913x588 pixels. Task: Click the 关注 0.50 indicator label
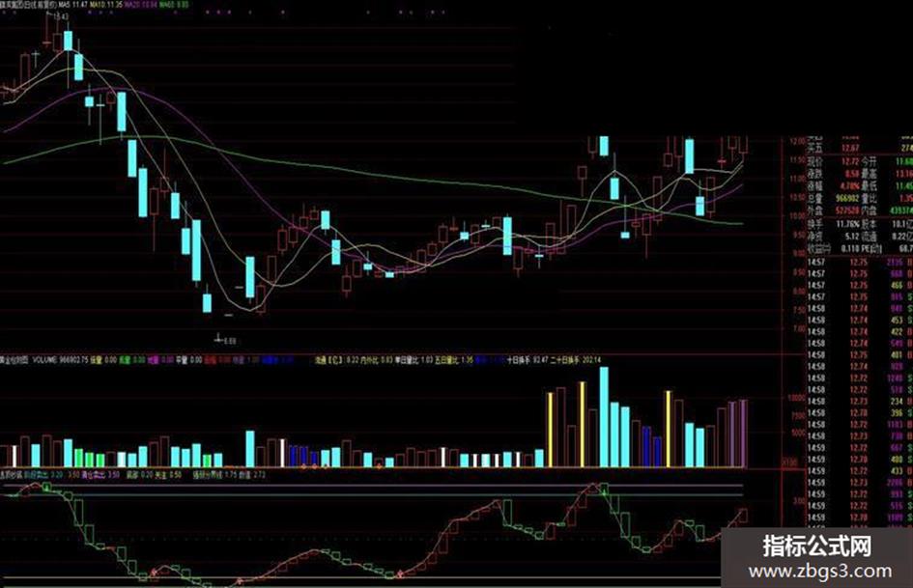(168, 475)
